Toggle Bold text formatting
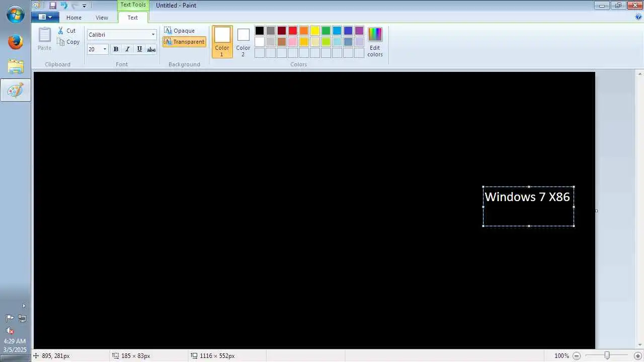The height and width of the screenshot is (362, 644). 116,49
